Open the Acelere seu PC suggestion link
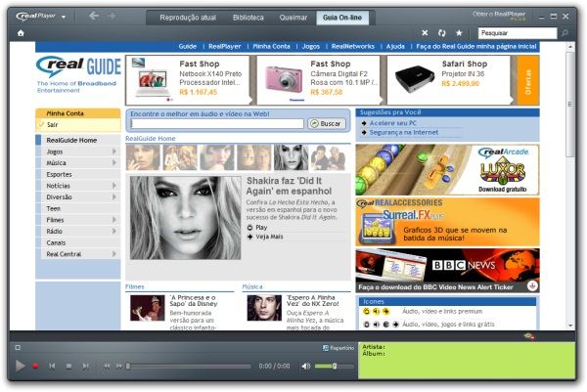Screen dimensions: 587x392 (393, 123)
